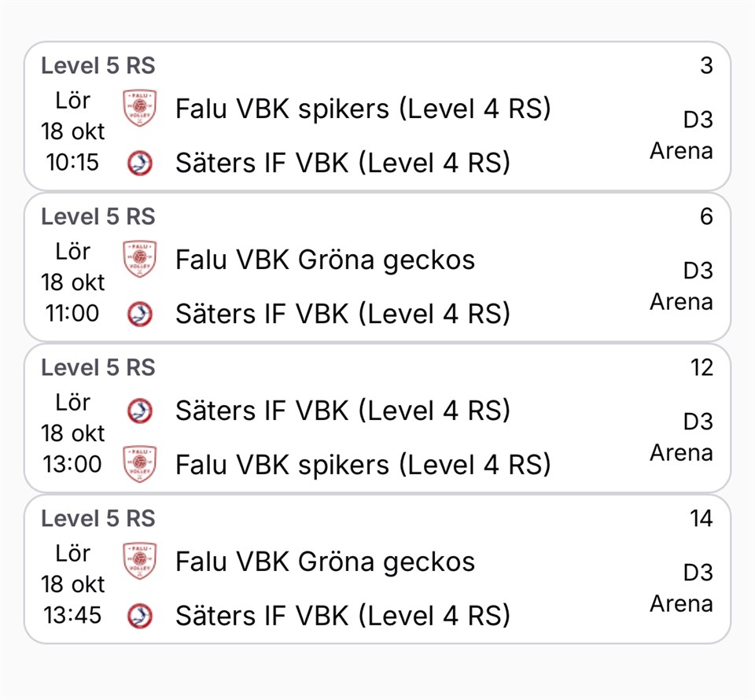Click Säters IF logo in 10:15 match
The image size is (755, 700).
pos(140,164)
